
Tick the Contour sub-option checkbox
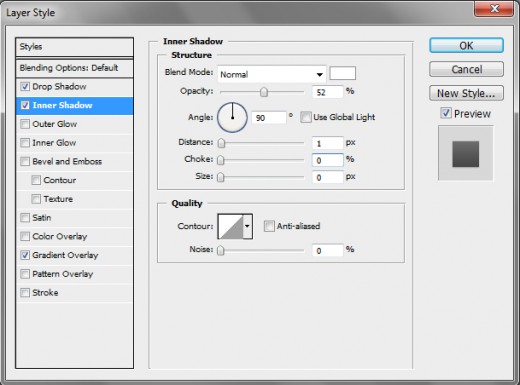pyautogui.click(x=36, y=180)
